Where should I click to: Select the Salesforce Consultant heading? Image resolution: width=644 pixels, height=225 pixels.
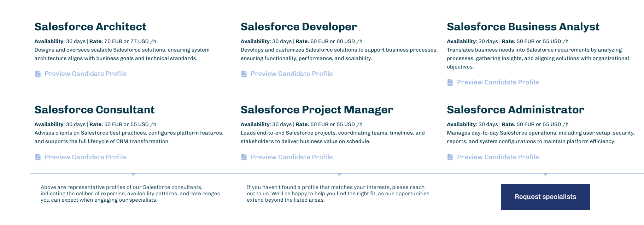[x=94, y=110]
